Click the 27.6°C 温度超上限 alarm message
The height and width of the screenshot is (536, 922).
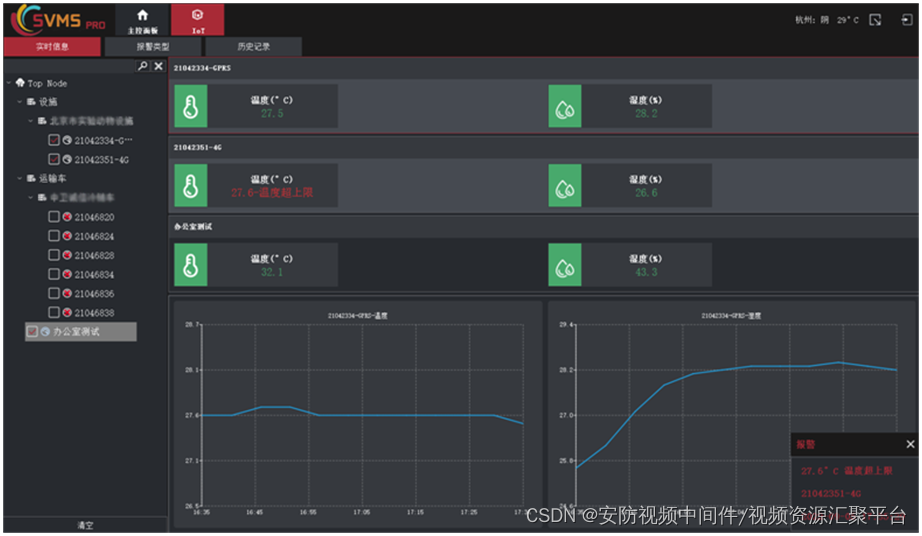click(x=846, y=471)
